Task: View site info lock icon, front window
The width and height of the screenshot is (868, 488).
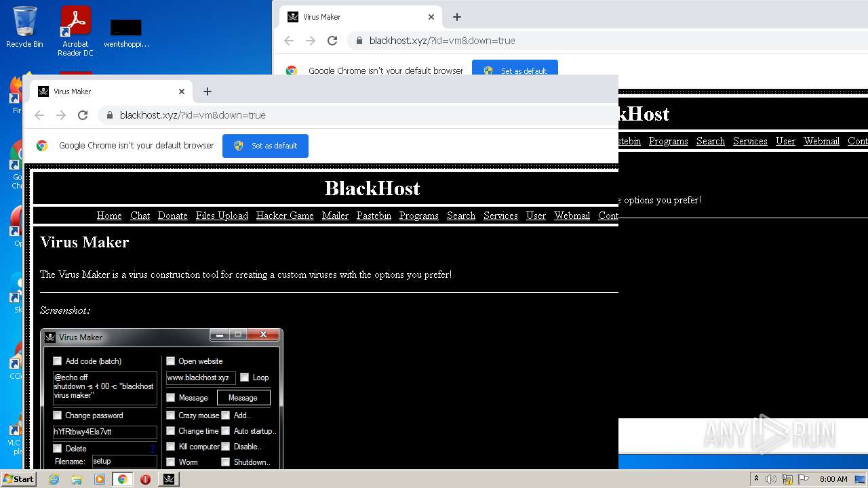Action: (109, 115)
